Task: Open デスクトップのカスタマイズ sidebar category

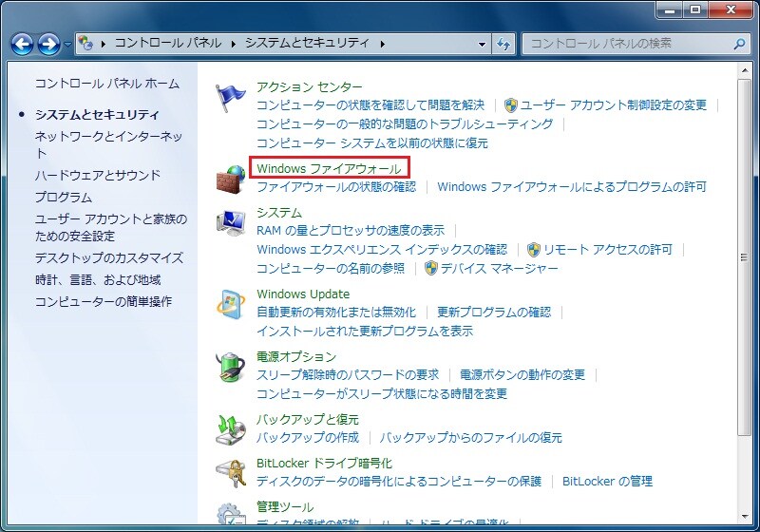Action: pos(109,257)
